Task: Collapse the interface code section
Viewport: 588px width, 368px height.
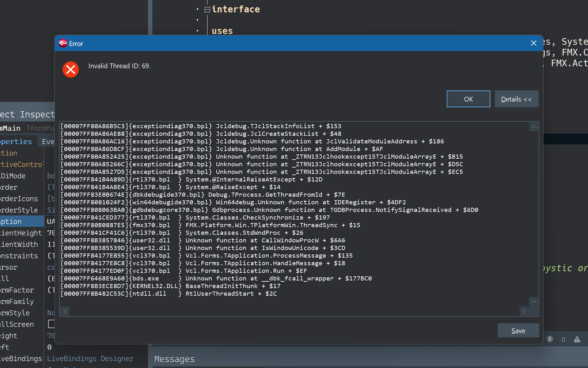Action: point(207,10)
